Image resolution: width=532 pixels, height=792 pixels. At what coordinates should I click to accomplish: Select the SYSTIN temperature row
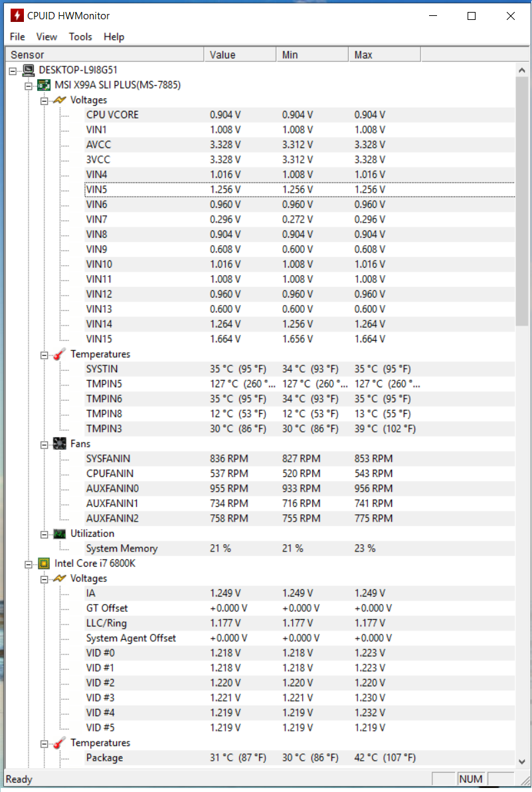(300, 369)
